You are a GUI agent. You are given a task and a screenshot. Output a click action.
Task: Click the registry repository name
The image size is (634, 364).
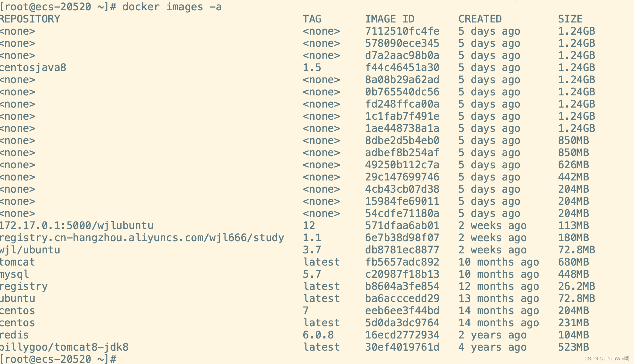pyautogui.click(x=24, y=286)
